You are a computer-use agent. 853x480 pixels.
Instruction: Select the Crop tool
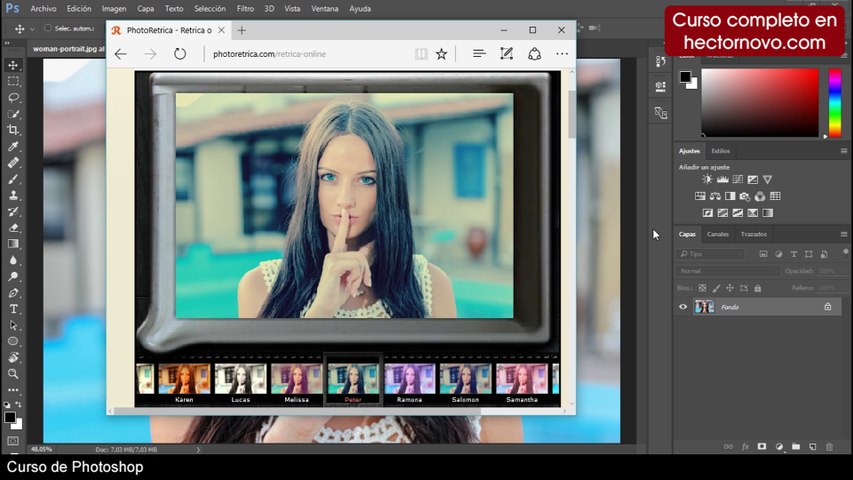click(x=13, y=130)
